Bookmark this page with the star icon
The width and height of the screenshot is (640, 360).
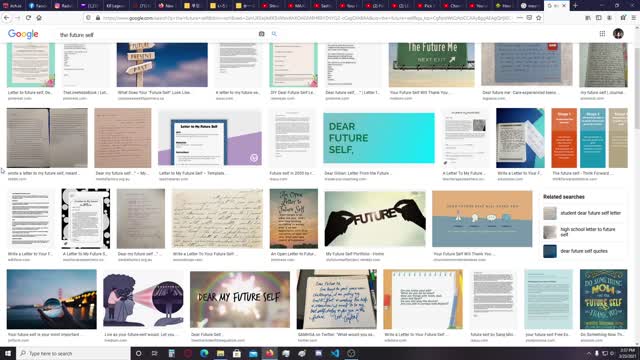tap(539, 18)
